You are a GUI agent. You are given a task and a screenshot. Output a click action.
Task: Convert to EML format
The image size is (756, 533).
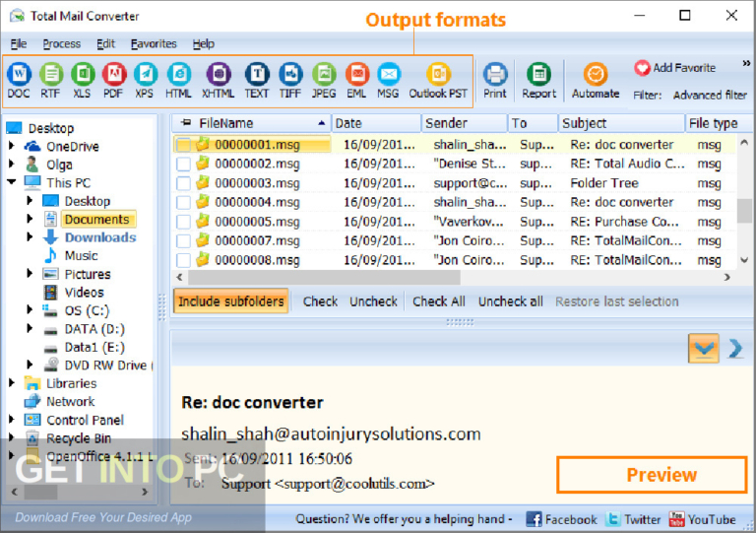[356, 81]
